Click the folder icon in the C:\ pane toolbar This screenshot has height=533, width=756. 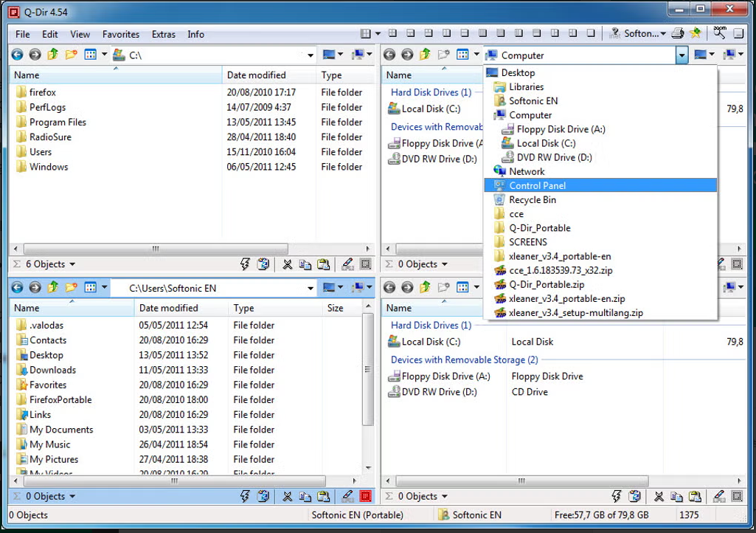pyautogui.click(x=71, y=55)
